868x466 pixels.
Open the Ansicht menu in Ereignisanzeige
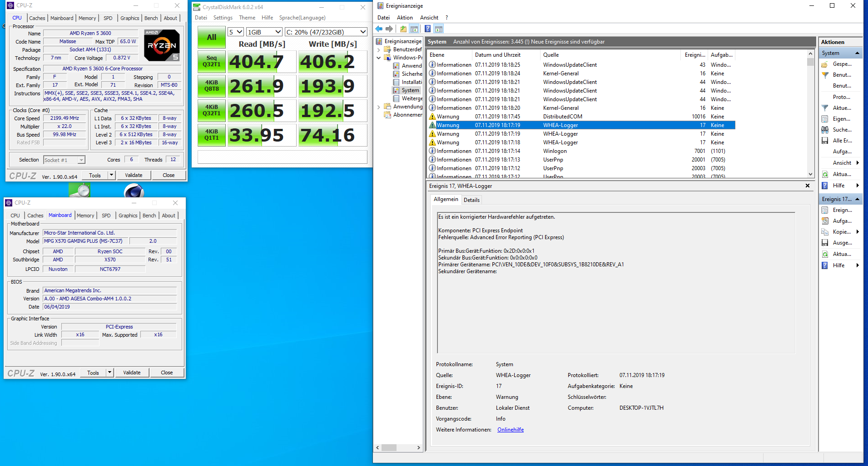point(429,18)
